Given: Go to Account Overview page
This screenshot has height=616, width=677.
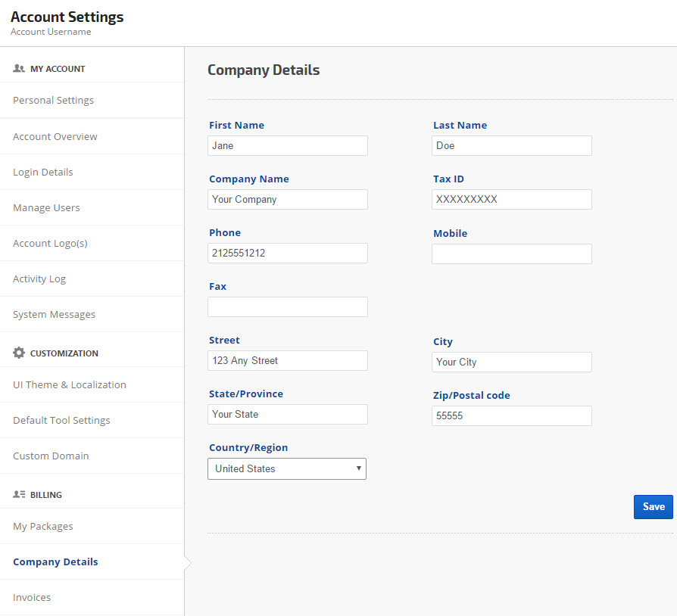Looking at the screenshot, I should [55, 136].
